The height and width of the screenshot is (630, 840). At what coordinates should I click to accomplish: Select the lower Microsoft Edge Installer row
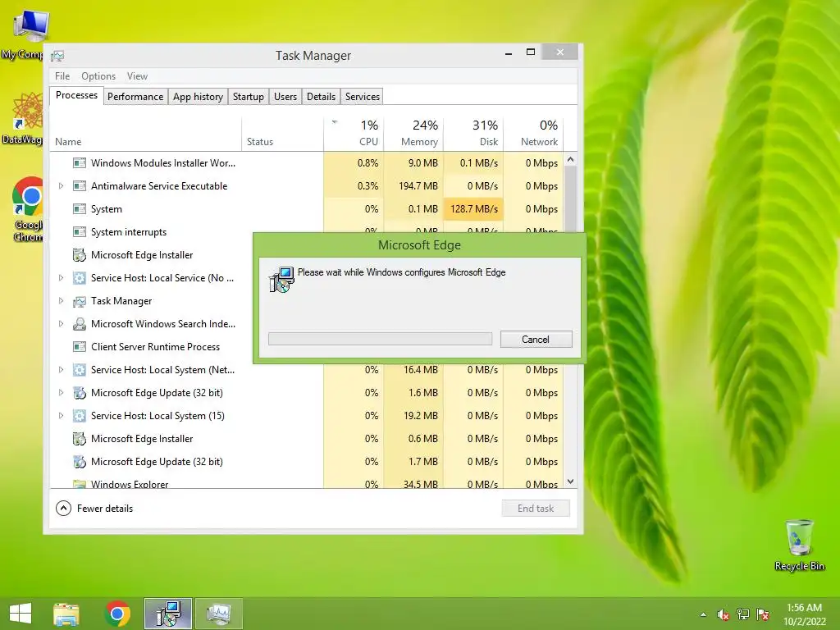307,439
